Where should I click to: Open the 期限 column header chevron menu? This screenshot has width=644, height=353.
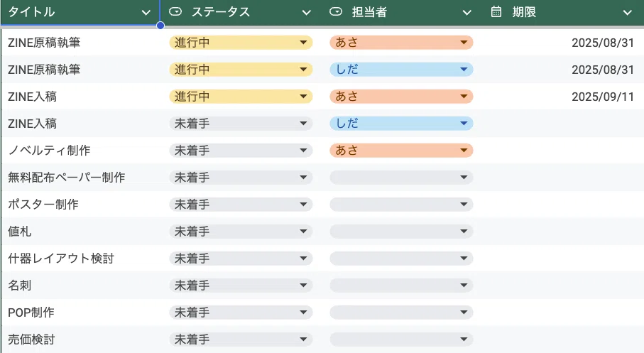point(628,13)
